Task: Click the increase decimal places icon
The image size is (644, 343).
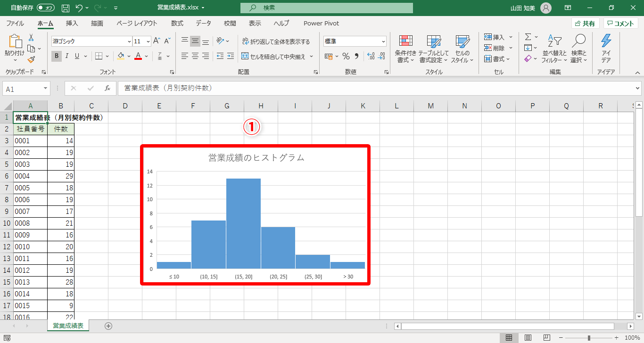Action: coord(371,57)
